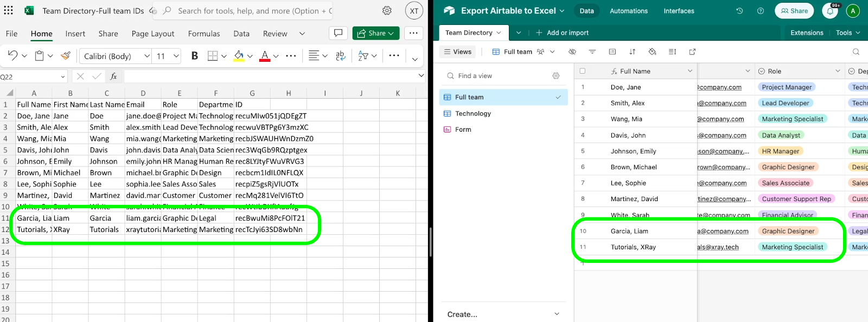The image size is (868, 322).
Task: Select the Format Painter brush
Action: pos(66,55)
